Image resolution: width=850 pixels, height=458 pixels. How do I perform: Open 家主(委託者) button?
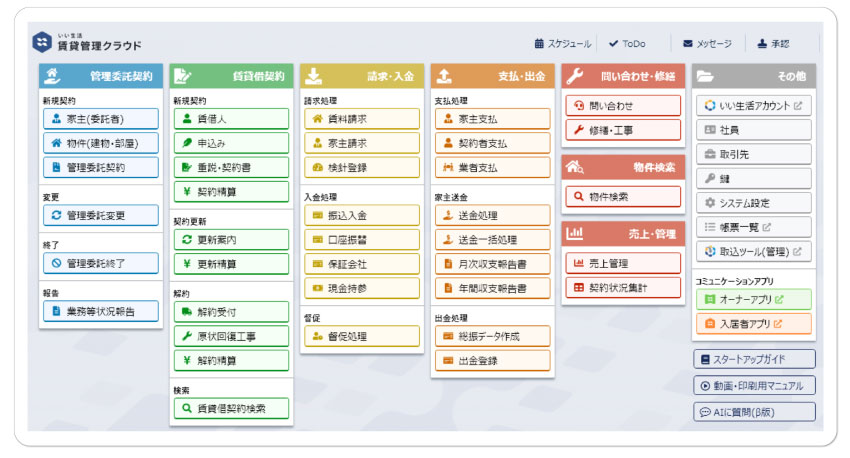point(101,119)
